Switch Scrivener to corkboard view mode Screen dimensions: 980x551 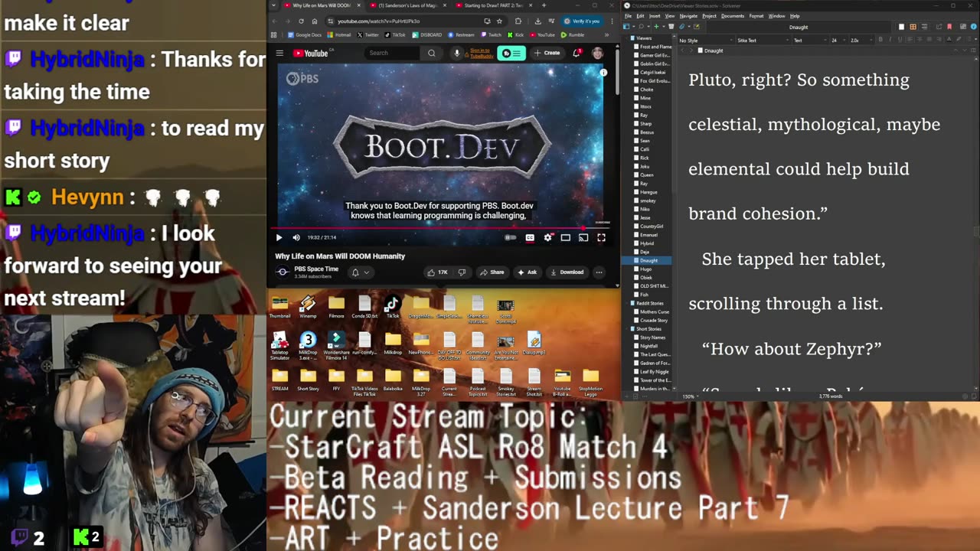[913, 28]
